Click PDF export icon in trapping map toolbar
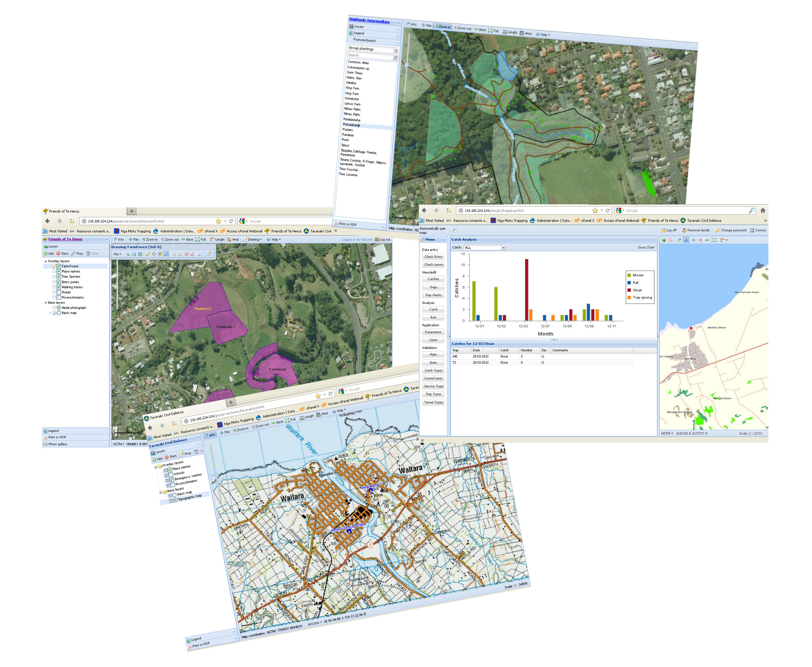812x667 pixels. [670, 240]
